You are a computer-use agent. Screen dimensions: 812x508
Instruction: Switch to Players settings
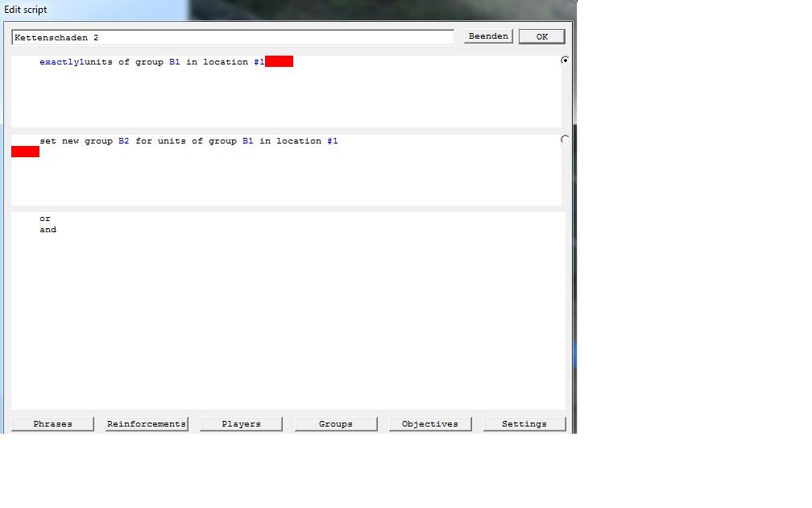[242, 424]
